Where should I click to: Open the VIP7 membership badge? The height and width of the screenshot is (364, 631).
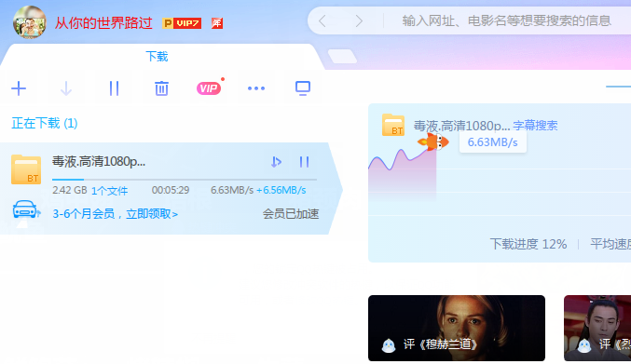point(182,23)
